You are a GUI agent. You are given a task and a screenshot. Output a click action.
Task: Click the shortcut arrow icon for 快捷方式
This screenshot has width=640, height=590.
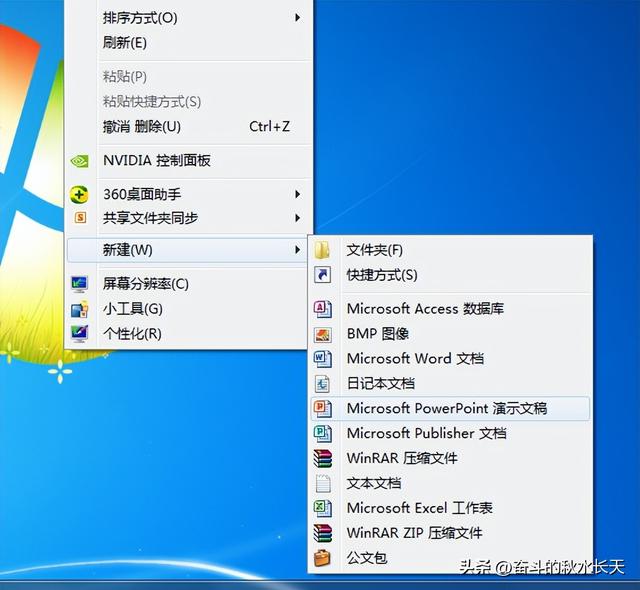[322, 275]
